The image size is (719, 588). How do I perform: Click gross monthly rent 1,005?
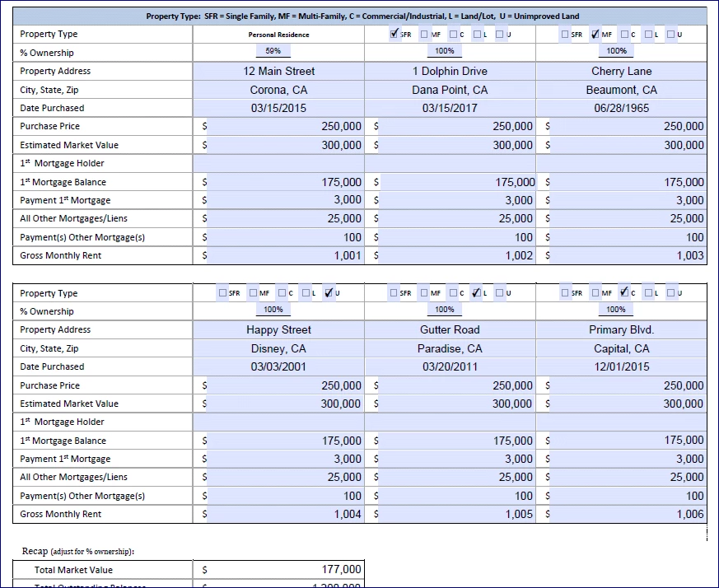457,514
